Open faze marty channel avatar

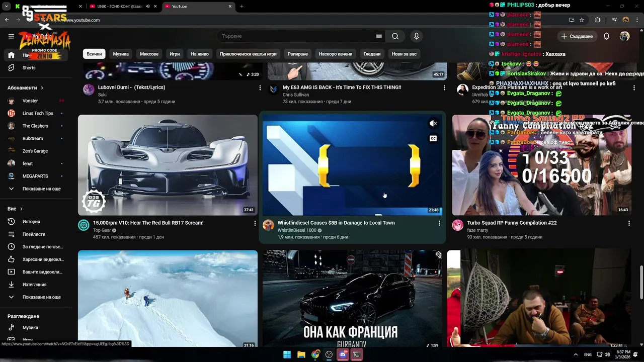457,225
